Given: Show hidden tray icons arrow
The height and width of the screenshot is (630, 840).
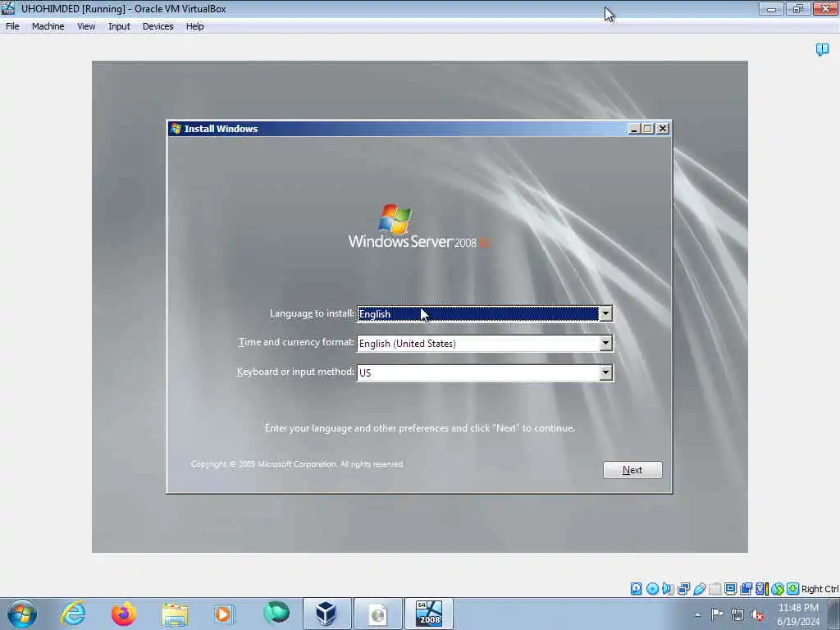Looking at the screenshot, I should click(697, 614).
